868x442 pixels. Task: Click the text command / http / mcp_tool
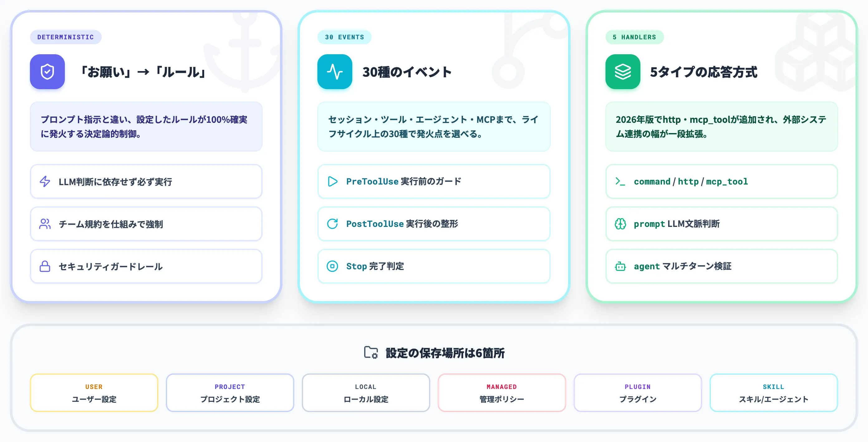pos(691,182)
